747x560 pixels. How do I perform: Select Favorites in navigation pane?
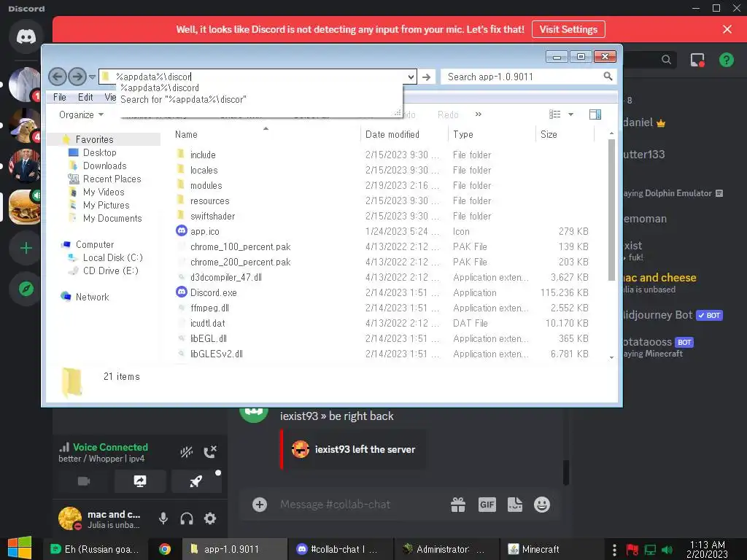pyautogui.click(x=94, y=139)
